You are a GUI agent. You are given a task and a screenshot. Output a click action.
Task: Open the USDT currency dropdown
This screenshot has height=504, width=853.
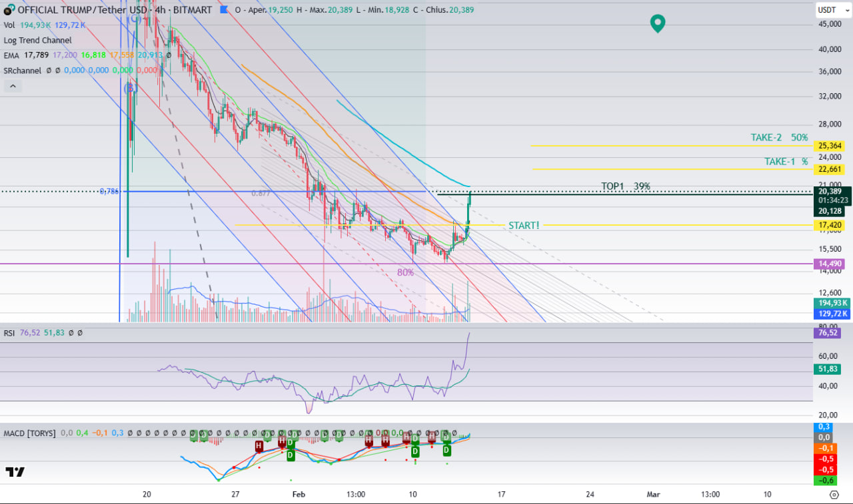pyautogui.click(x=833, y=10)
